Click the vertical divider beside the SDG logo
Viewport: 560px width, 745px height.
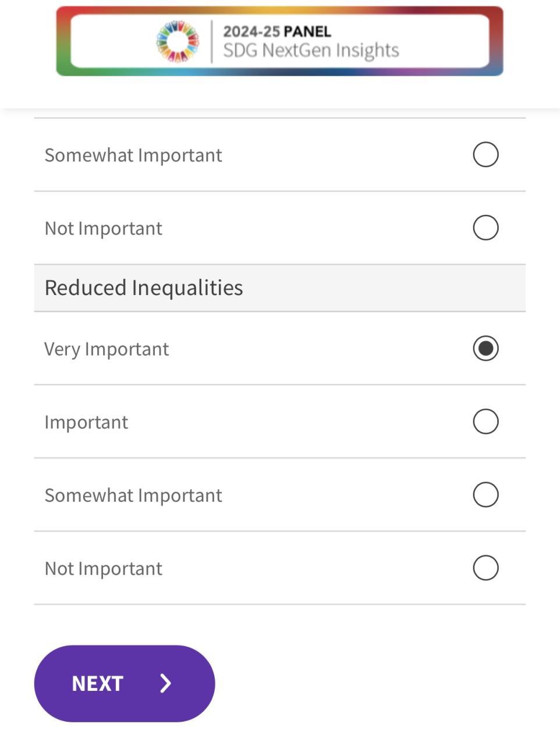pyautogui.click(x=212, y=41)
